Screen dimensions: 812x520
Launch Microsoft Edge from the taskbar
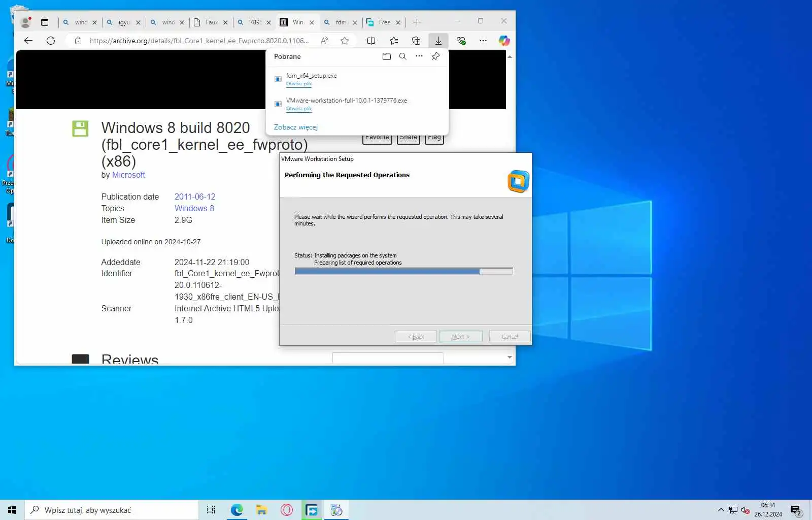click(236, 510)
